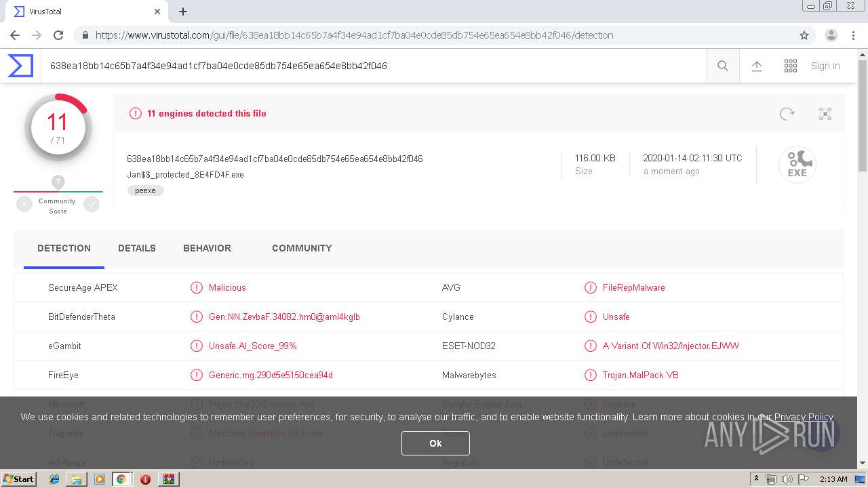Click the upload file icon
Viewport: 868px width, 488px height.
(x=757, y=66)
